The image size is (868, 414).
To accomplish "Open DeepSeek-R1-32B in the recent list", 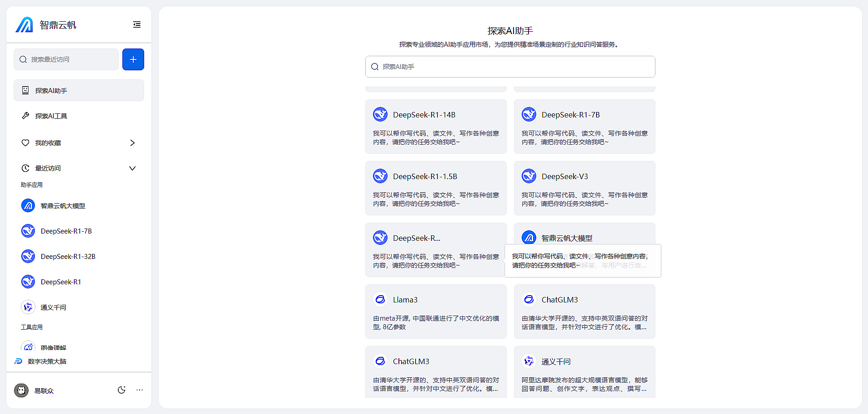I will click(79, 256).
